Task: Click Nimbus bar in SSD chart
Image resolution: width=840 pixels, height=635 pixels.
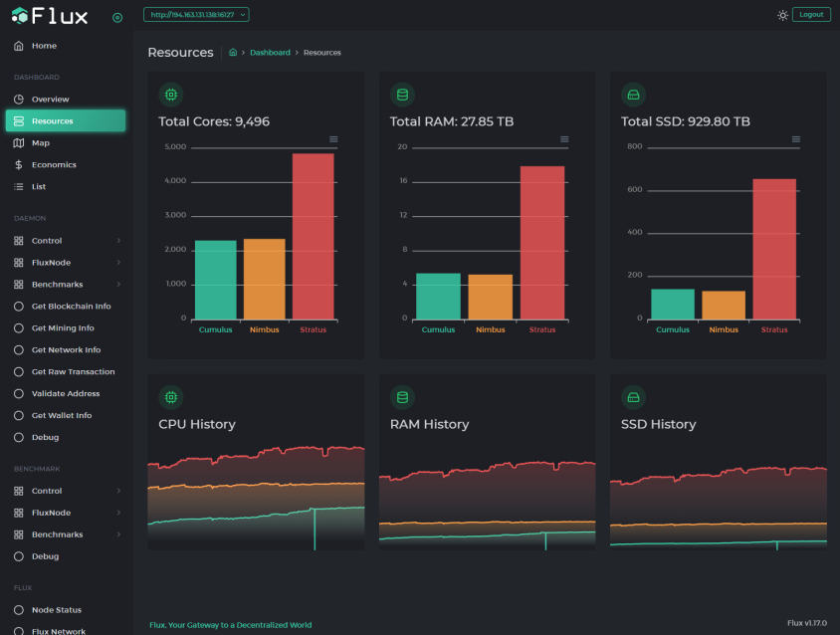Action: click(x=724, y=306)
